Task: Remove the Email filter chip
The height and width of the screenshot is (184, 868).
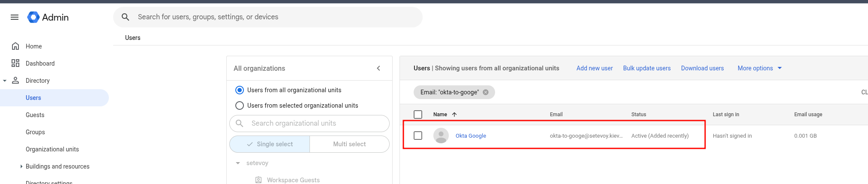Action: coord(486,92)
